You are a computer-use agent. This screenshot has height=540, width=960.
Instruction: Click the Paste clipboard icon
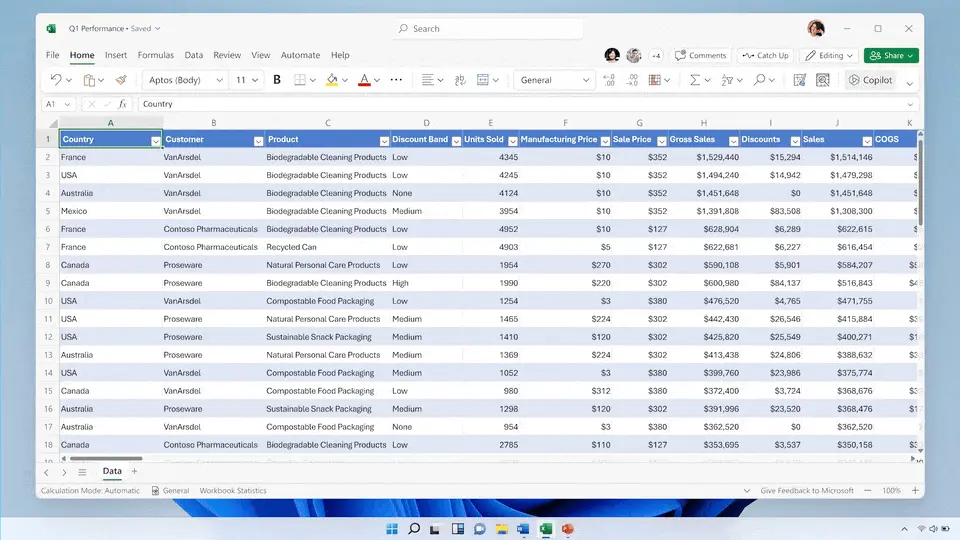click(x=89, y=80)
